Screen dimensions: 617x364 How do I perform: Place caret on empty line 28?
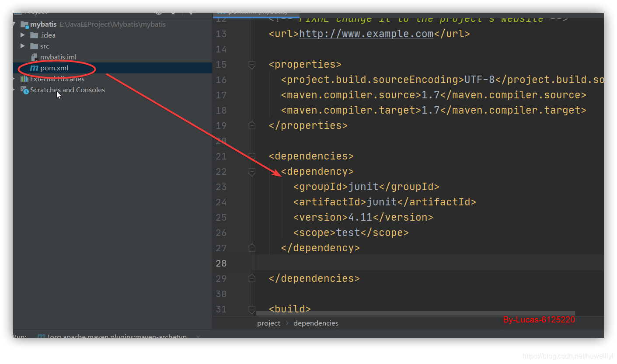point(431,263)
